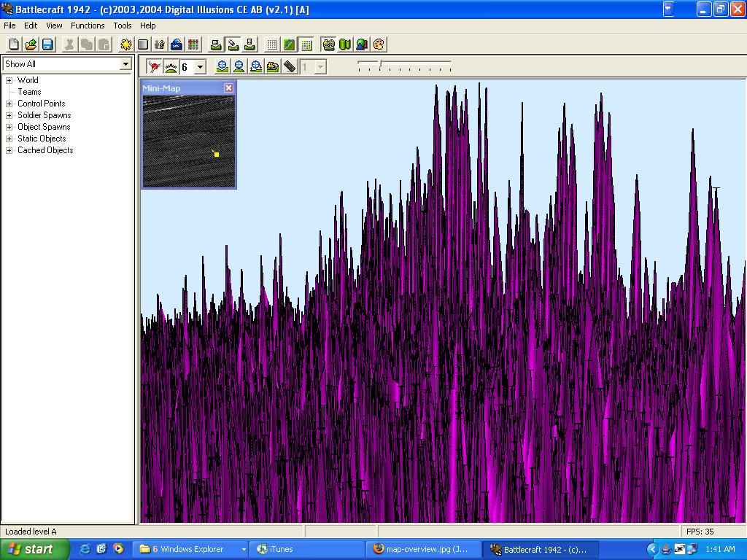The image size is (747, 560).
Task: Expand the Cached Objects tree node
Action: tap(9, 150)
